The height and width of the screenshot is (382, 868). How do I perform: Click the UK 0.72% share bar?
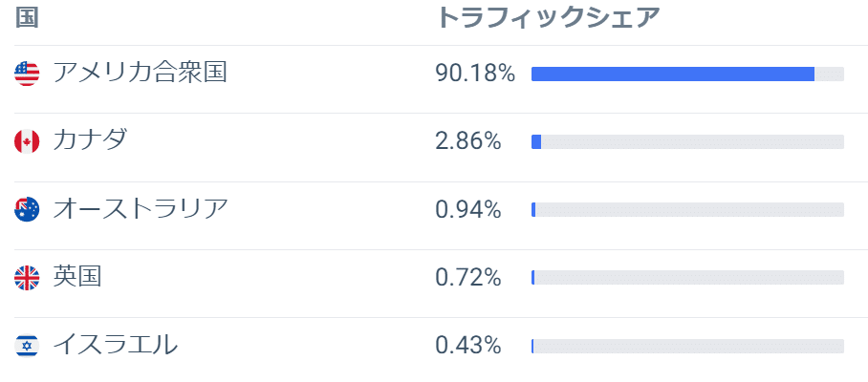(687, 278)
